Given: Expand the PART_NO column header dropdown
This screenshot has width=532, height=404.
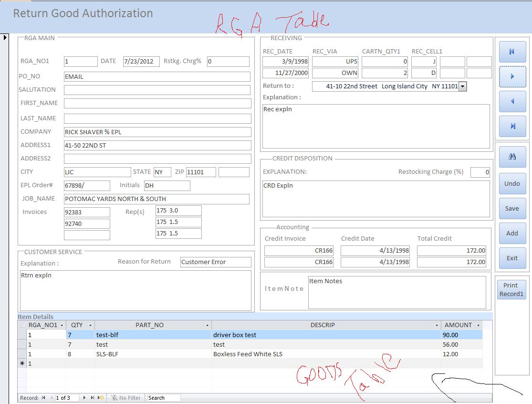Looking at the screenshot, I should 207,325.
